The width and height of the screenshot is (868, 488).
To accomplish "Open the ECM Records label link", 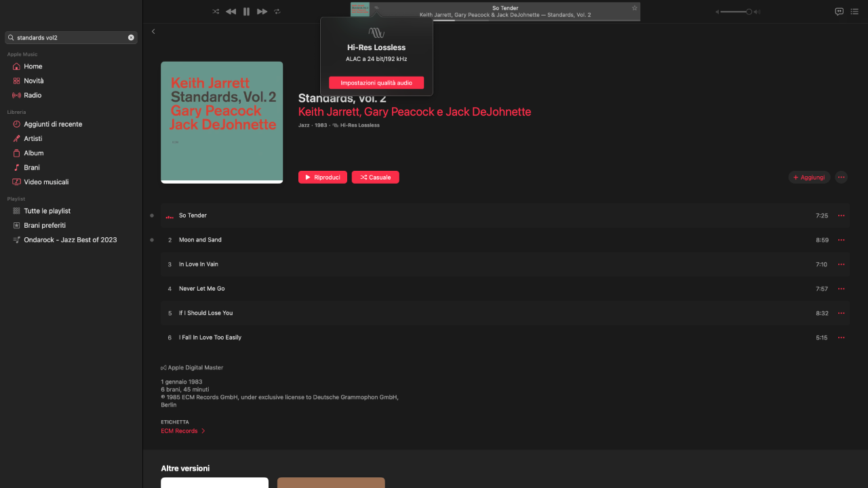I will click(x=179, y=431).
